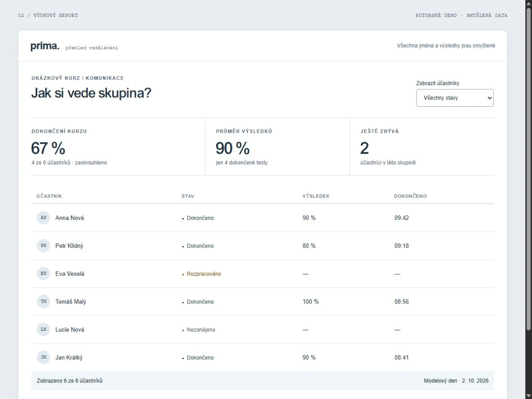Click the Ještě zbývá value 2
This screenshot has height=399, width=532.
pyautogui.click(x=365, y=148)
